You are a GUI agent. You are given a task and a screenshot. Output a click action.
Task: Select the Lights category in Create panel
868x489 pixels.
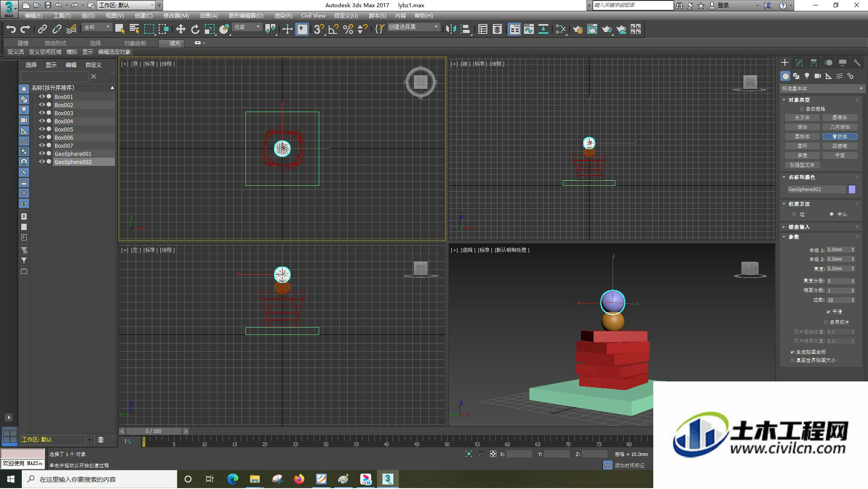807,76
